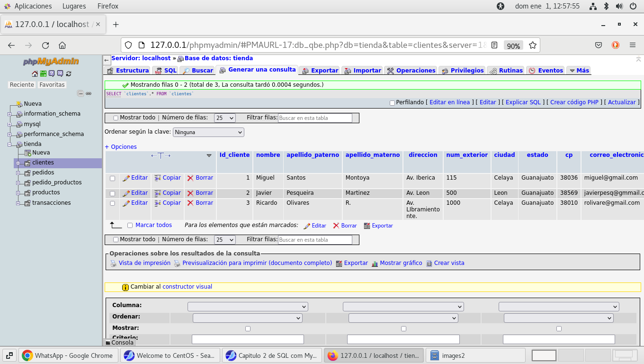Click the Firefox bookmark star icon
Viewport: 644px width, 364px height.
pos(533,45)
